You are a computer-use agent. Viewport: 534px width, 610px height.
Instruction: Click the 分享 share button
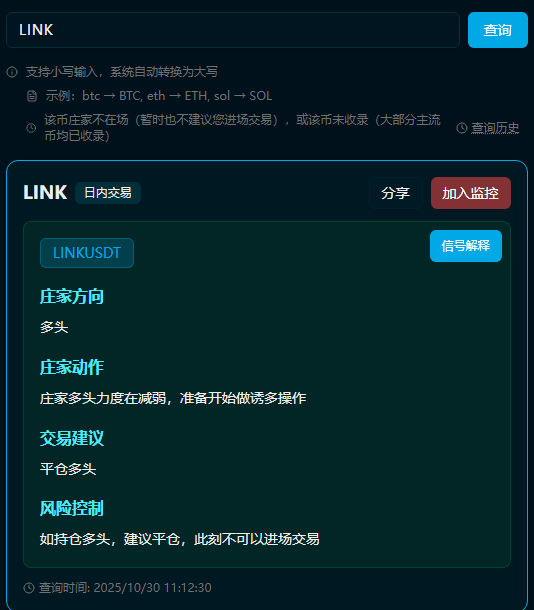coord(396,193)
